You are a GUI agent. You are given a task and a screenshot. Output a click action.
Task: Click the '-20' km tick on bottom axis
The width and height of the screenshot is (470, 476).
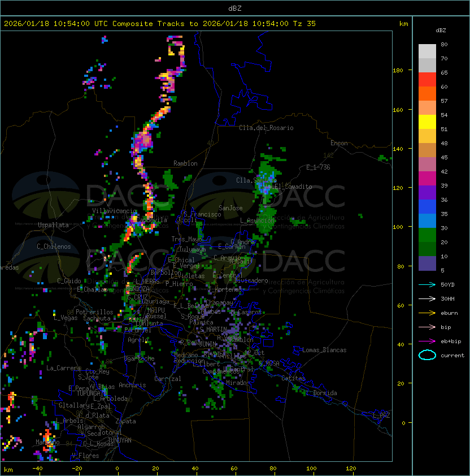(77, 469)
